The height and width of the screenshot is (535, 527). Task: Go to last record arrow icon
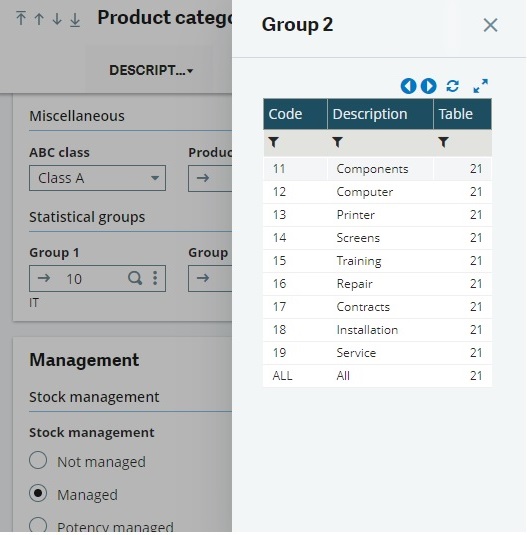point(75,19)
